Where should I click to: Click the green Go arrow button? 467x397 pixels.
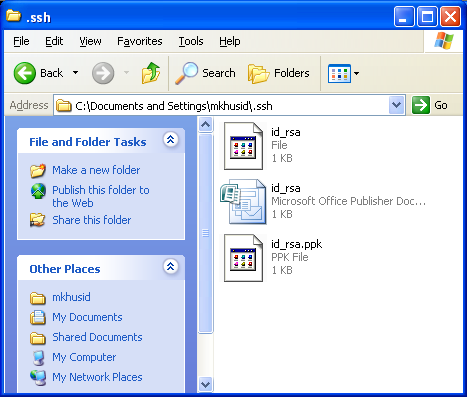tap(421, 105)
